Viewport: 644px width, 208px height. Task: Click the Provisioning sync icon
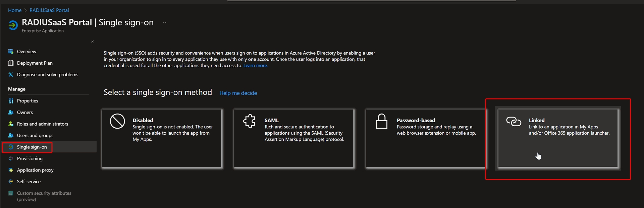coord(11,159)
